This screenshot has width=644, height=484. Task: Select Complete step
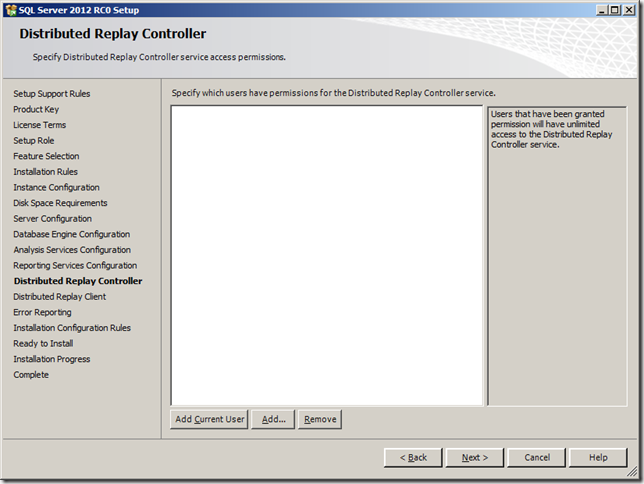pos(31,375)
